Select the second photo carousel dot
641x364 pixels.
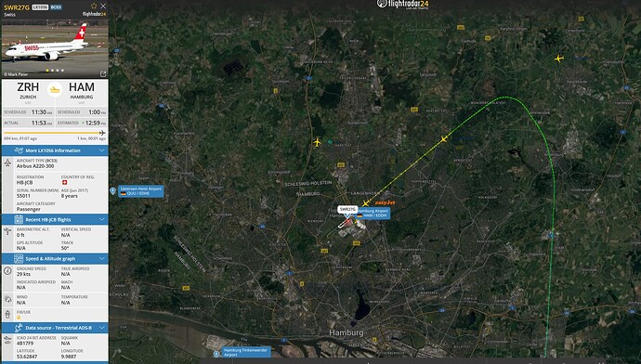tap(52, 71)
